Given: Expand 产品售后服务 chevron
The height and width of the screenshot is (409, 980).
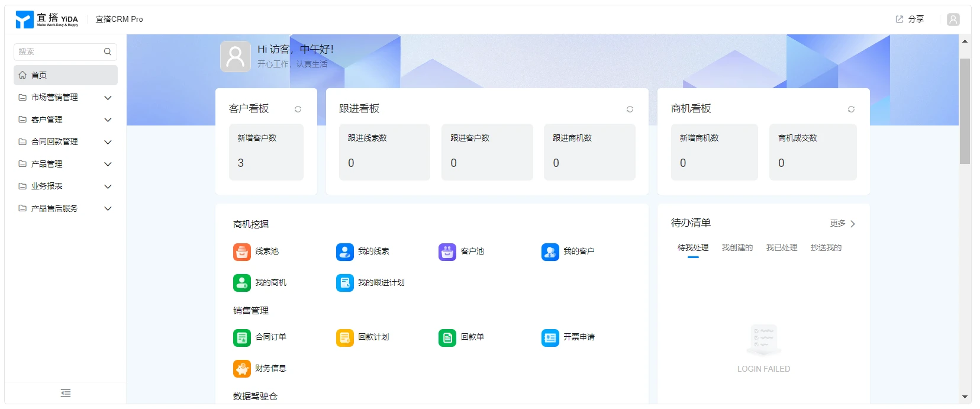Looking at the screenshot, I should (x=108, y=209).
